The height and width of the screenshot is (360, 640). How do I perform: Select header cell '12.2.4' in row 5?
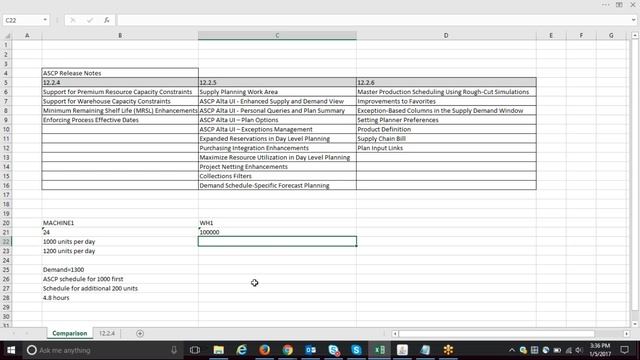coord(120,82)
